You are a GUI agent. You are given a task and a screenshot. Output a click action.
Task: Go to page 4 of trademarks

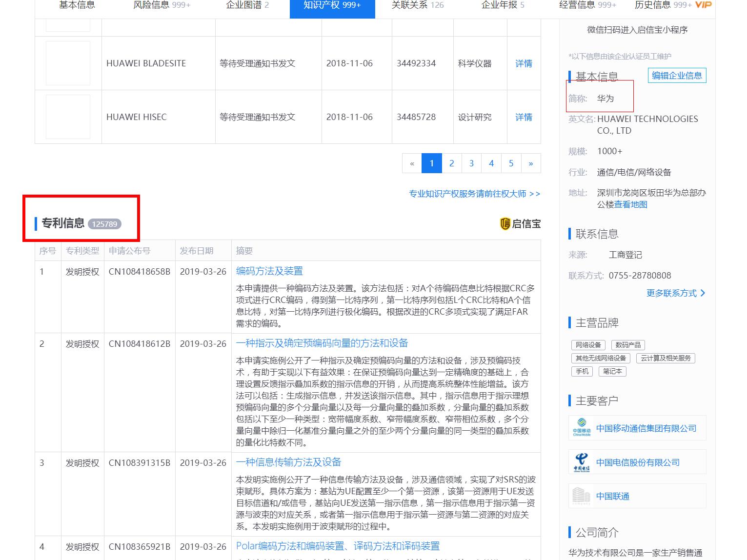491,163
